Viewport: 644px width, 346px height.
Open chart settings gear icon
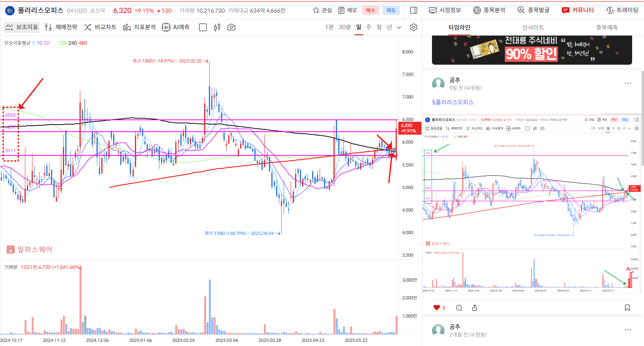[414, 27]
